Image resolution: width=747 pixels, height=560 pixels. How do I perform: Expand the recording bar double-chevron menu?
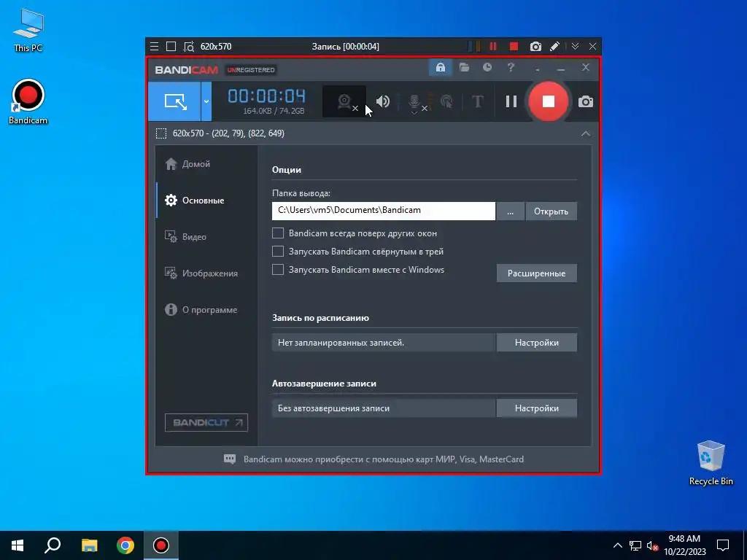[575, 46]
